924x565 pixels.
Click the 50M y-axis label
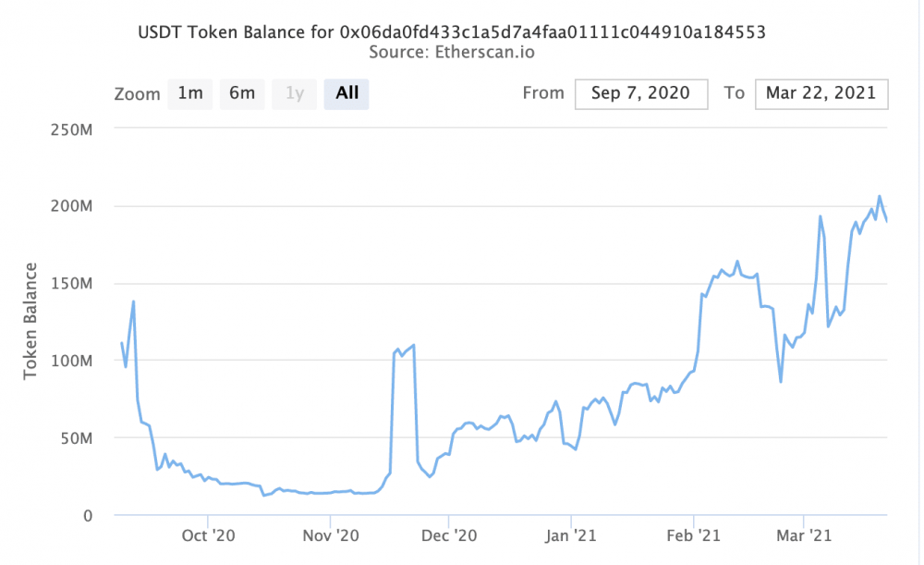tap(79, 437)
